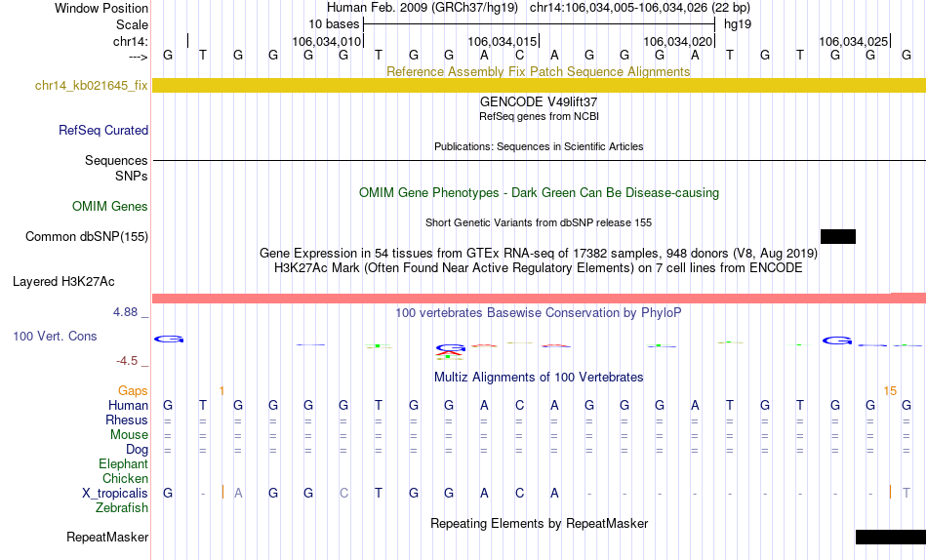Click the 'Sequences' track label
Viewport: 927px width, 560px height.
pyautogui.click(x=116, y=161)
